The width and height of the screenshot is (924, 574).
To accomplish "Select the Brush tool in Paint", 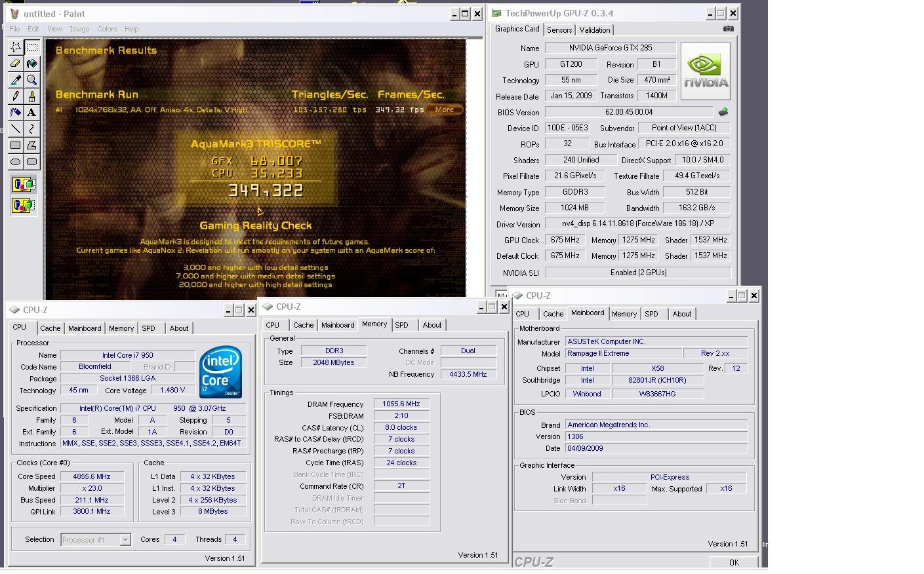I will click(31, 96).
